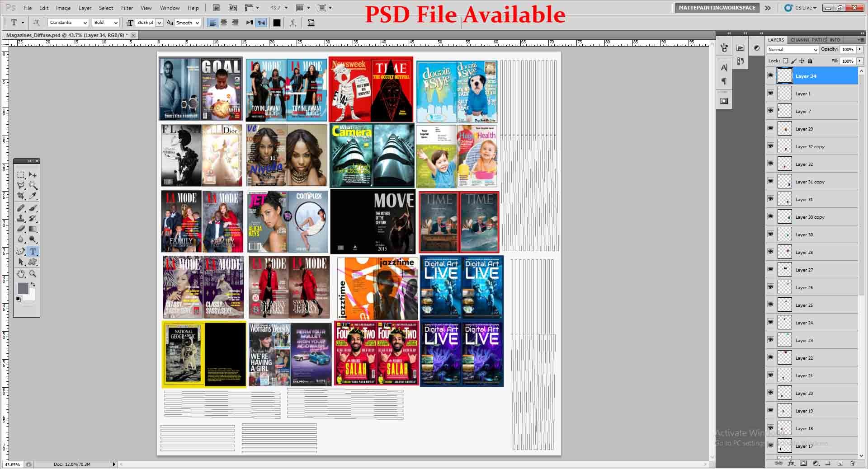
Task: Open the blend mode Normal dropdown
Action: [x=793, y=50]
